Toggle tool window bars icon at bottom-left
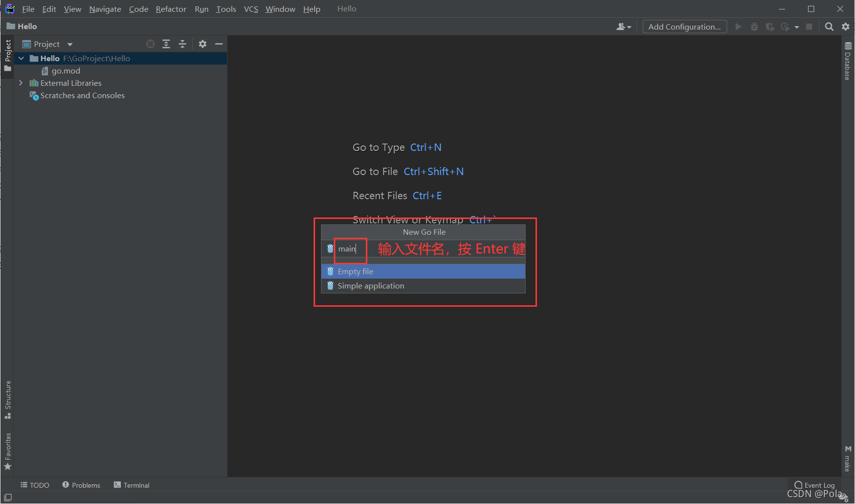855x504 pixels. click(x=8, y=498)
